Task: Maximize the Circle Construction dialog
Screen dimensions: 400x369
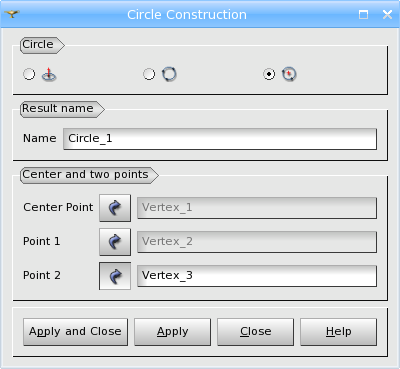Action: click(x=363, y=14)
